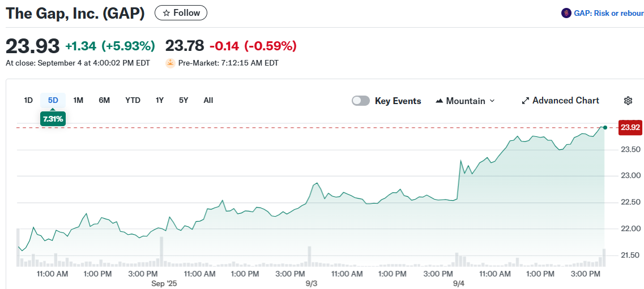The image size is (644, 289).
Task: Open chart settings gear icon
Action: click(628, 101)
